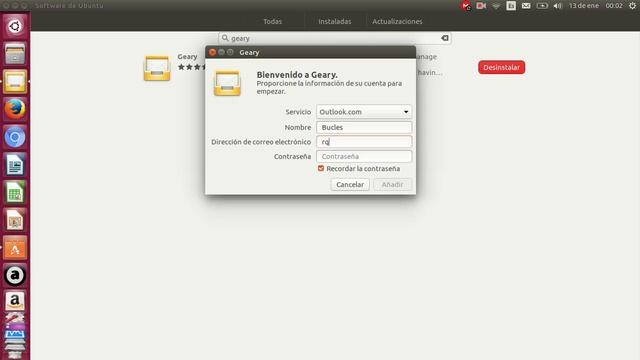
Task: Open the black circular 'a' dock icon
Action: [15, 275]
